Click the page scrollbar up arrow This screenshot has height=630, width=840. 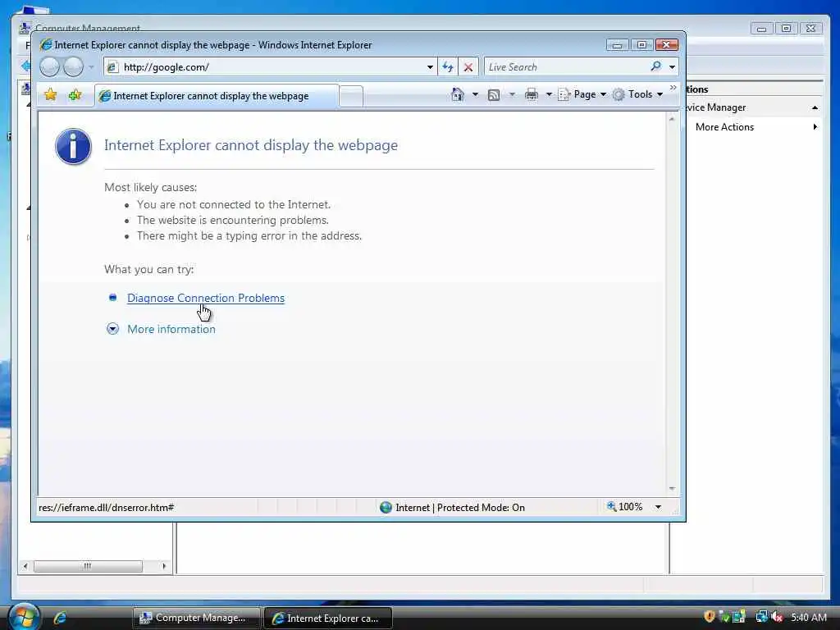pos(672,119)
